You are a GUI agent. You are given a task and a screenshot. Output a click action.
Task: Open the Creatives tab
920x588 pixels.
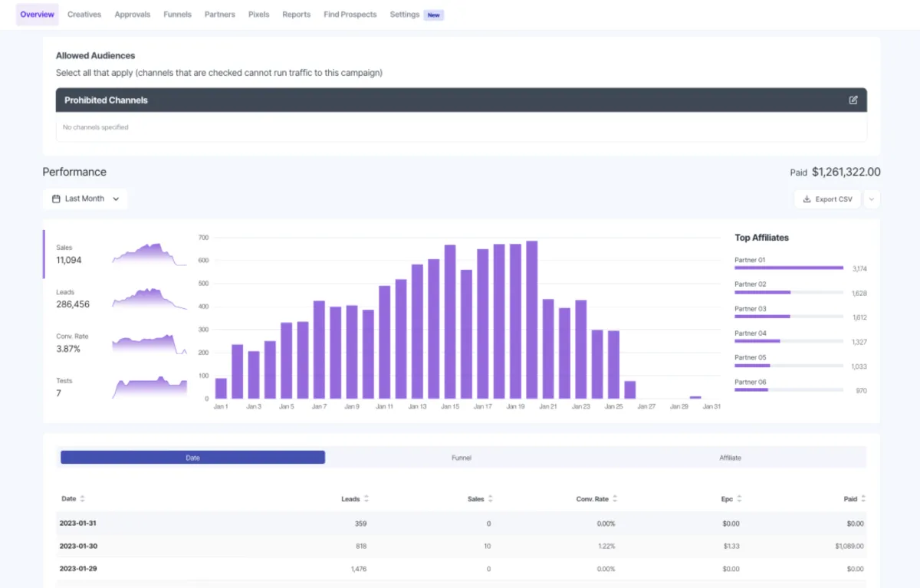click(x=84, y=15)
